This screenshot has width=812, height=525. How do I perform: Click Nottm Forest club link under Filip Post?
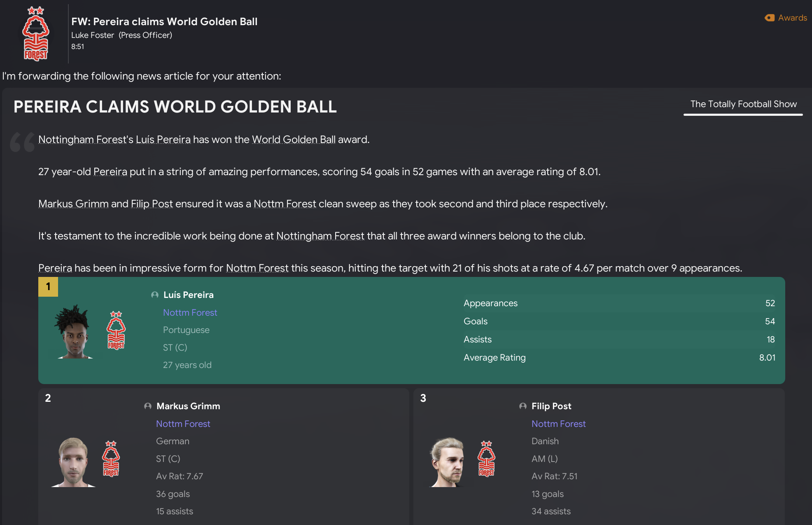coord(558,424)
